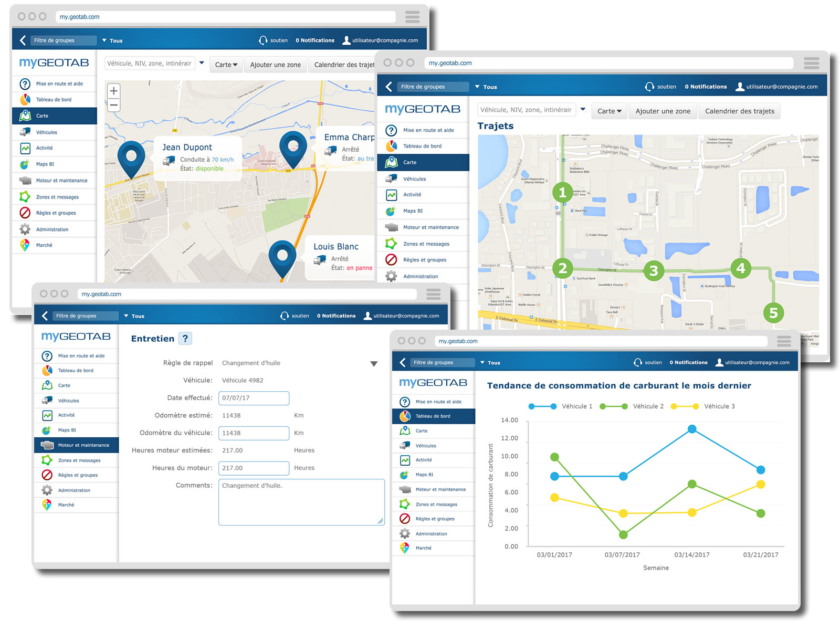The image size is (840, 630).
Task: Click the address bar of the chart window
Action: coord(601,341)
